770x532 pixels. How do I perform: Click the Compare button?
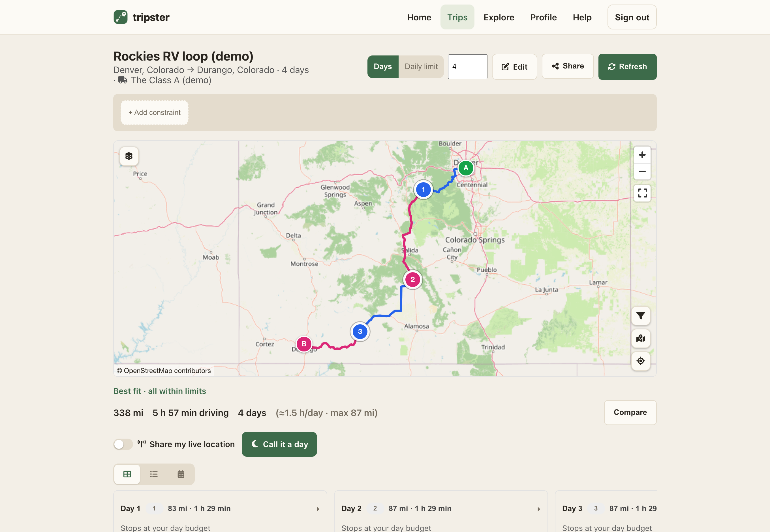630,412
